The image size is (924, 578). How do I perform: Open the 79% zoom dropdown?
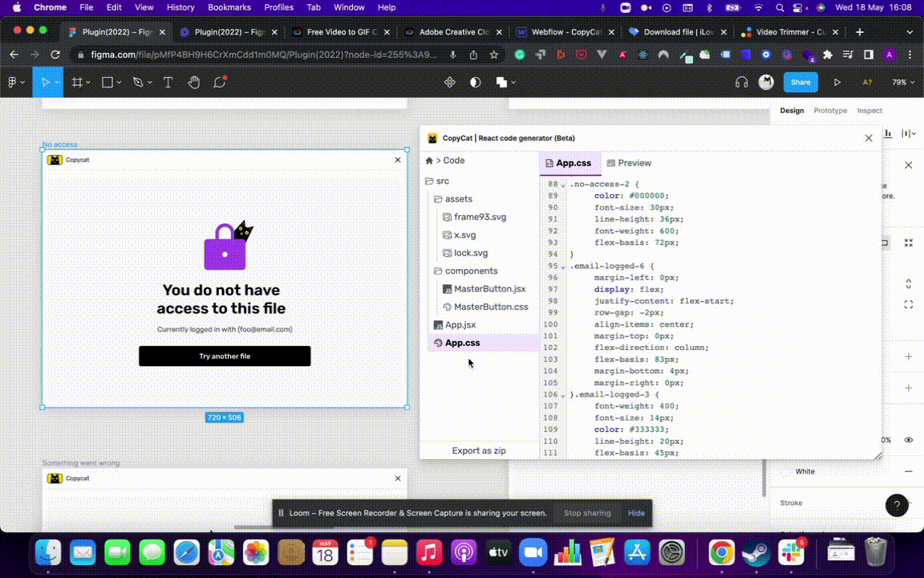(x=903, y=83)
